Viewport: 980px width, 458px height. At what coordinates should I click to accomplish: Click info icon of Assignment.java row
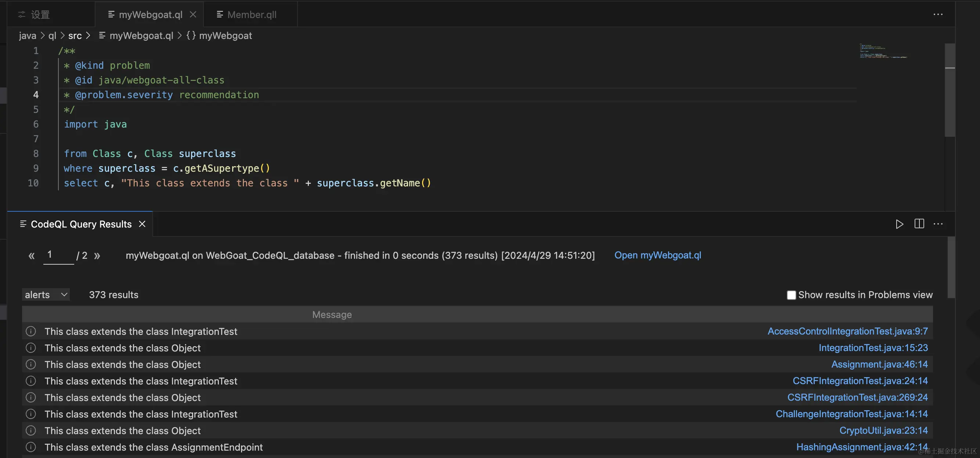point(31,364)
